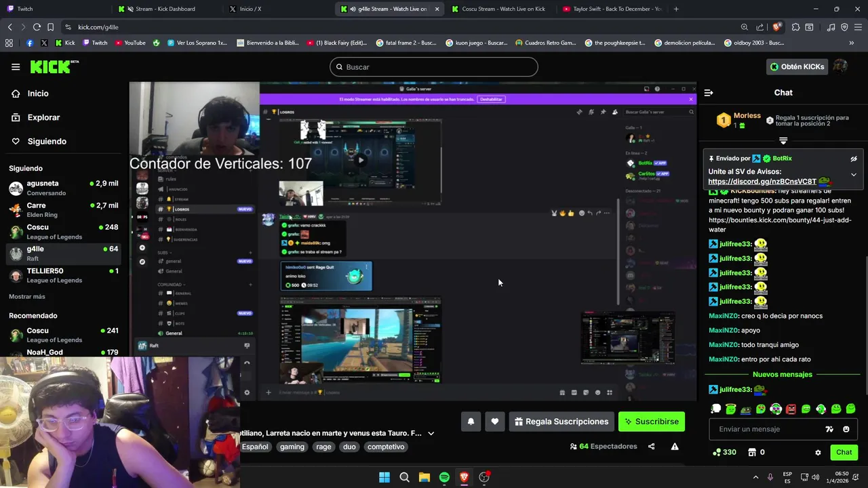868x488 pixels.
Task: Open YouTube bookmark
Action: (130, 43)
